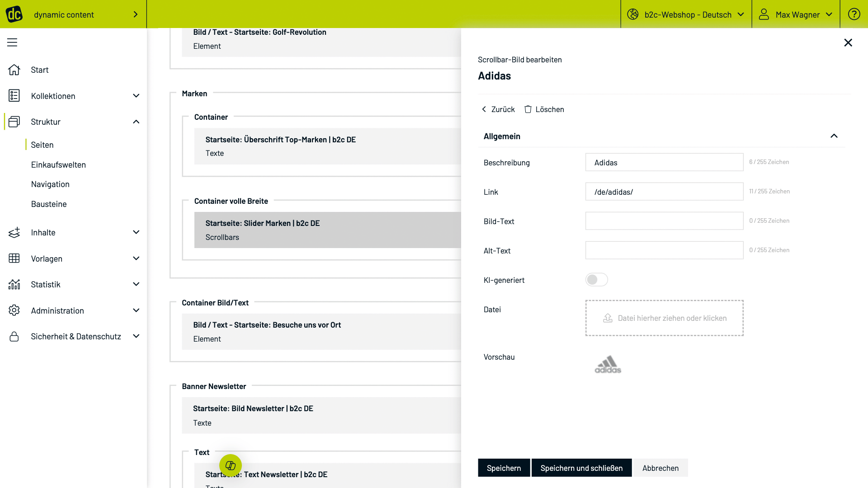Viewport: 868px width, 488px height.
Task: Click the trash icon for Löschen
Action: click(528, 109)
